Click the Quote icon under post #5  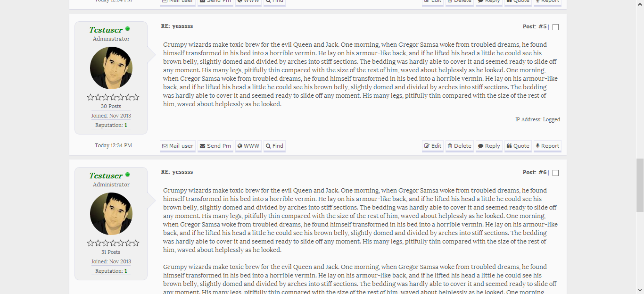point(509,146)
